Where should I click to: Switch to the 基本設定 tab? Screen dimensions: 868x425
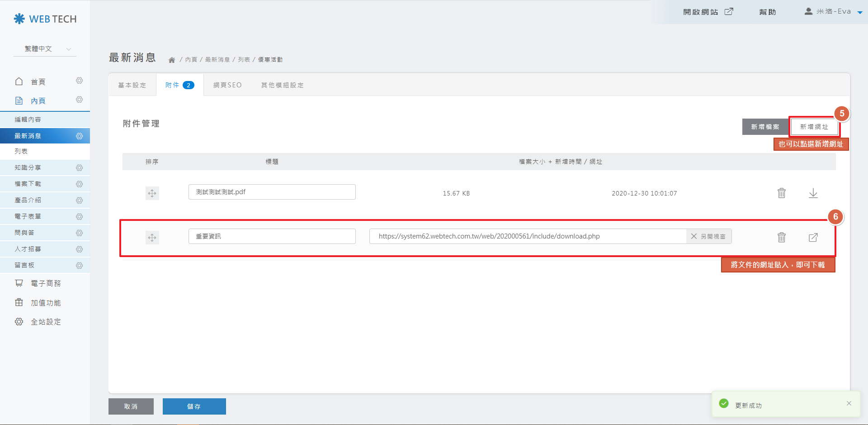point(132,85)
